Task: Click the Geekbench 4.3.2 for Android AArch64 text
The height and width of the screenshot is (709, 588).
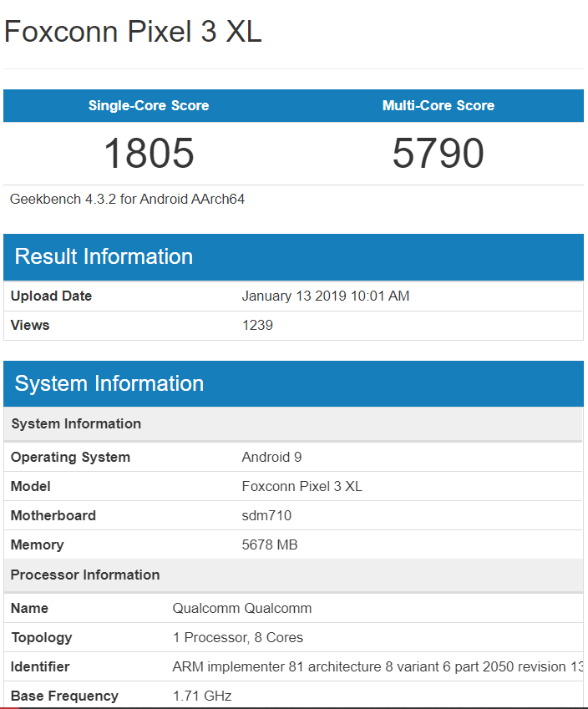Action: pyautogui.click(x=127, y=199)
